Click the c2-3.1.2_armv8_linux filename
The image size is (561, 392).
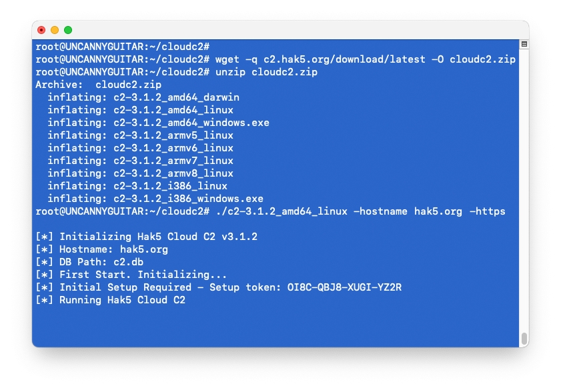click(x=173, y=173)
